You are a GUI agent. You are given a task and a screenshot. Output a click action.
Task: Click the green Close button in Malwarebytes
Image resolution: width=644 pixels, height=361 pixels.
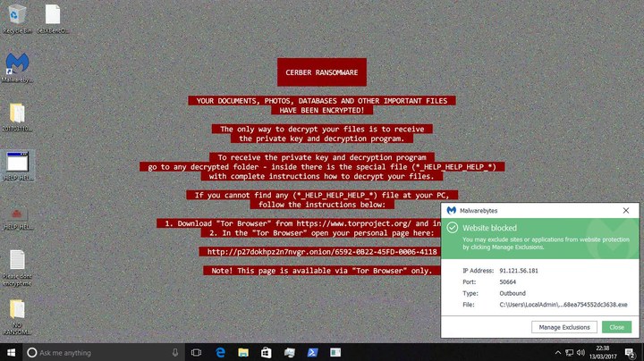[x=616, y=327]
